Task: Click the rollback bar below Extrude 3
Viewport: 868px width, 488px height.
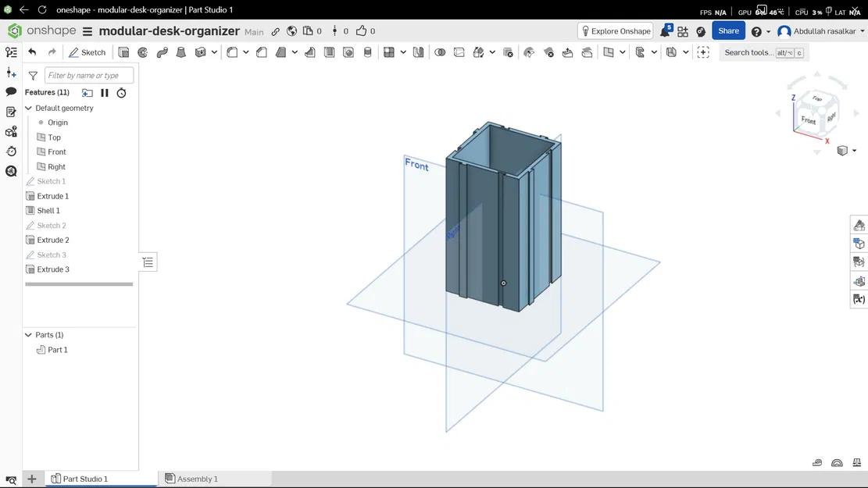Action: pos(78,283)
